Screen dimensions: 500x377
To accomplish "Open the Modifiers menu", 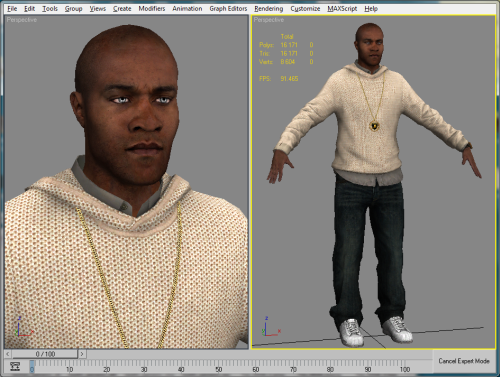I will (x=152, y=9).
